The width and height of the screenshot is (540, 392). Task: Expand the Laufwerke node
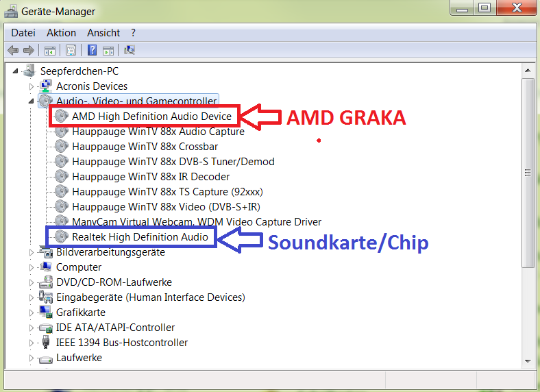32,358
